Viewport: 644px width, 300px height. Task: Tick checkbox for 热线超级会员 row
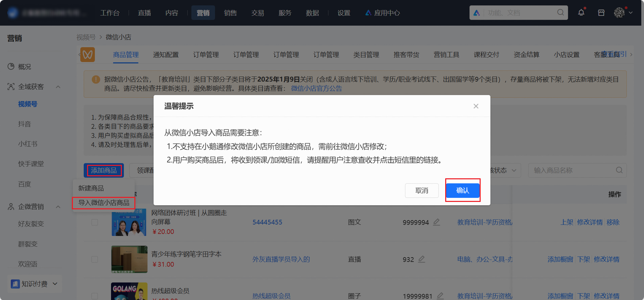(95, 296)
